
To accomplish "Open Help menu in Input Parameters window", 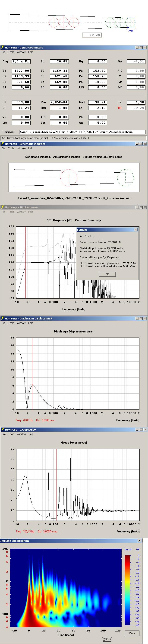I will tap(31, 52).
